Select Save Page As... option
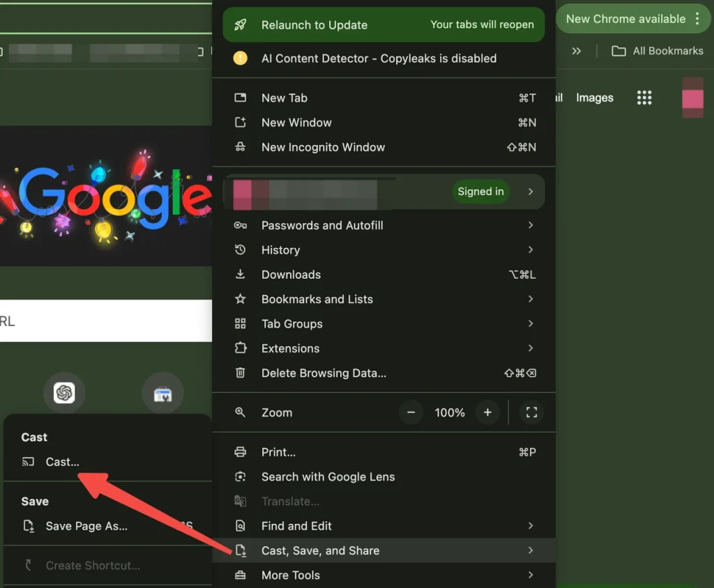The width and height of the screenshot is (714, 588). pos(86,526)
